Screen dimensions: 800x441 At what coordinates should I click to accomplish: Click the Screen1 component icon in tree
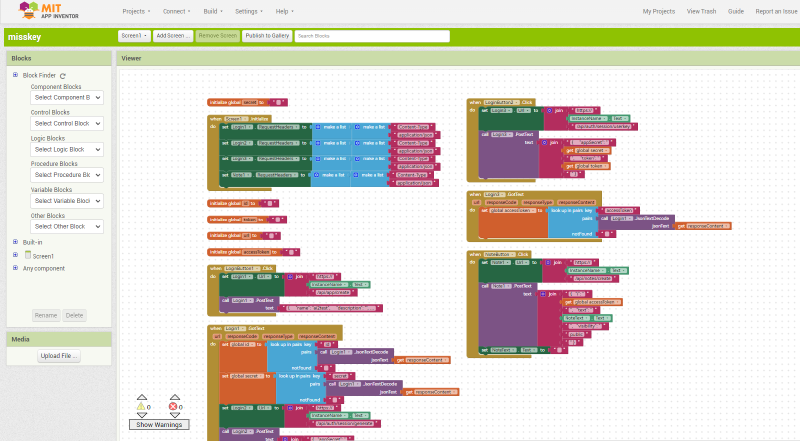tap(28, 255)
